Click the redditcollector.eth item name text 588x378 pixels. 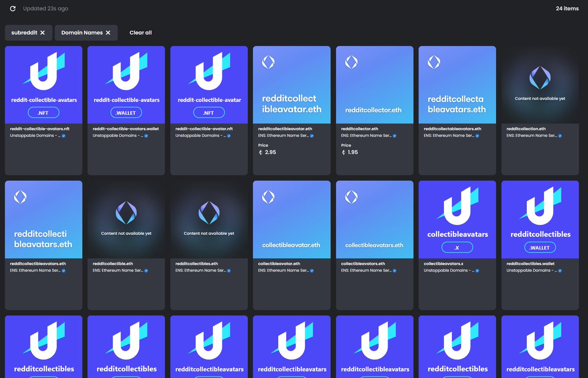click(x=360, y=129)
